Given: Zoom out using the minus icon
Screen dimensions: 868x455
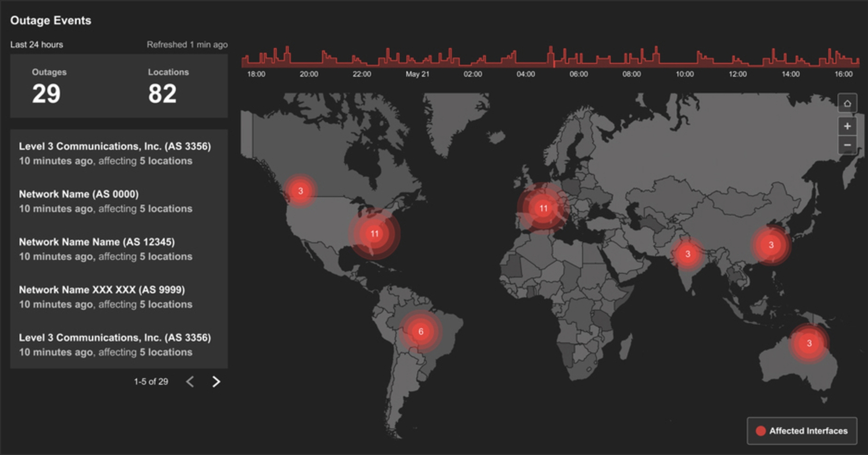Looking at the screenshot, I should 848,145.
